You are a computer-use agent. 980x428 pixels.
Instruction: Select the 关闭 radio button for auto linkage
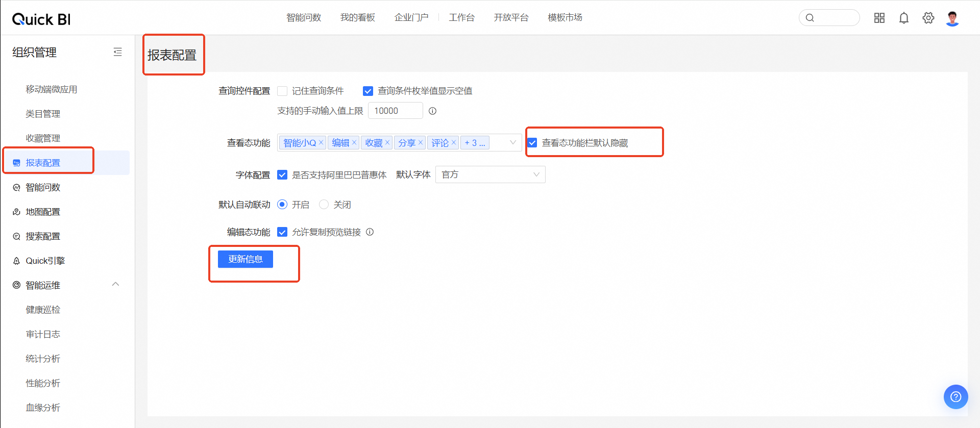point(324,205)
